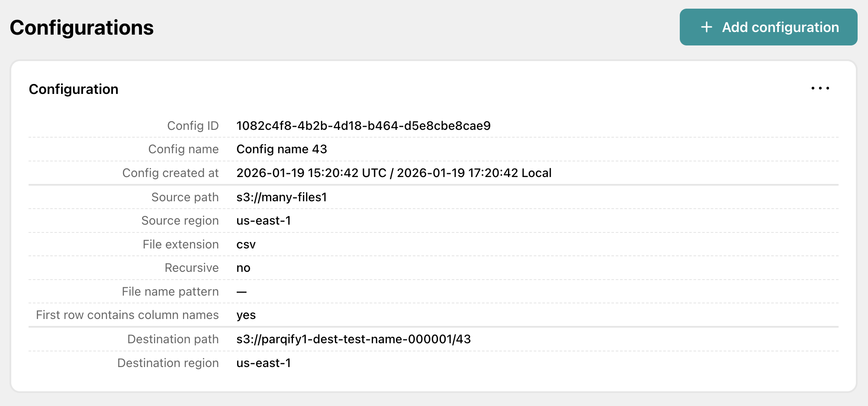Click the Source region us-east-1 value
868x406 pixels.
[264, 220]
